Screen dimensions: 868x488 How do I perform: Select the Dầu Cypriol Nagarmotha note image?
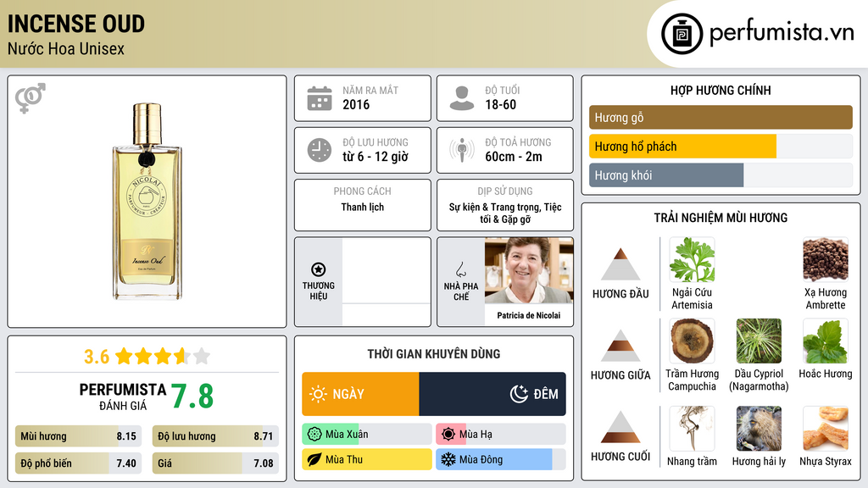(x=759, y=341)
